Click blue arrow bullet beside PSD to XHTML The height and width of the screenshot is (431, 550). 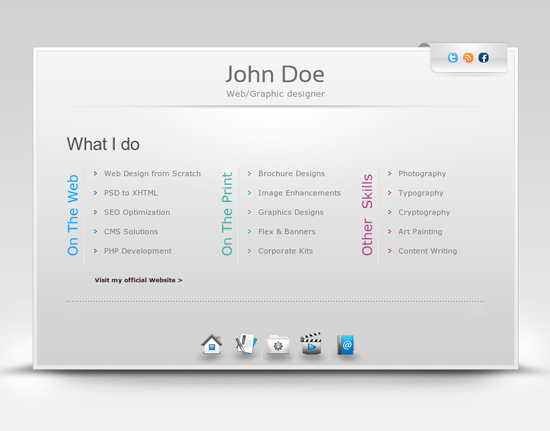pyautogui.click(x=95, y=193)
